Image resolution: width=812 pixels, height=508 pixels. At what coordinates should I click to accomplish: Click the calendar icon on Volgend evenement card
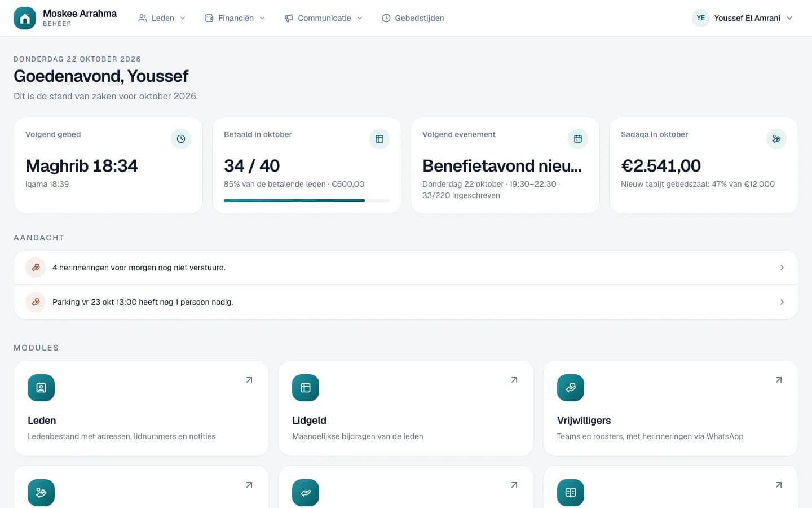click(x=578, y=139)
